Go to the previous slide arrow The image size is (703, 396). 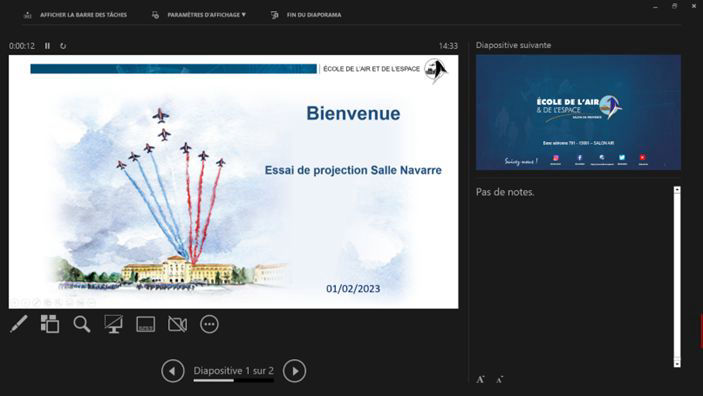[x=173, y=371]
